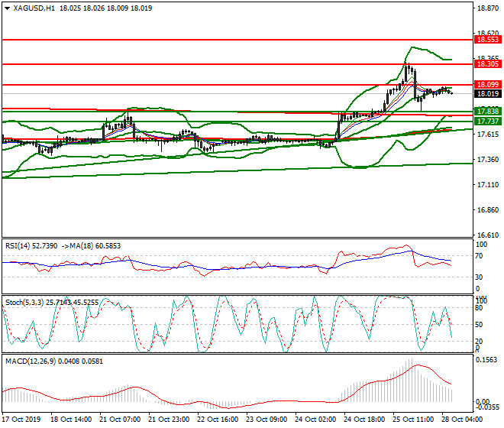Open the chart menu triangle beside XAGUSD,H1
Screen dimensions: 504x428
pos(7,8)
